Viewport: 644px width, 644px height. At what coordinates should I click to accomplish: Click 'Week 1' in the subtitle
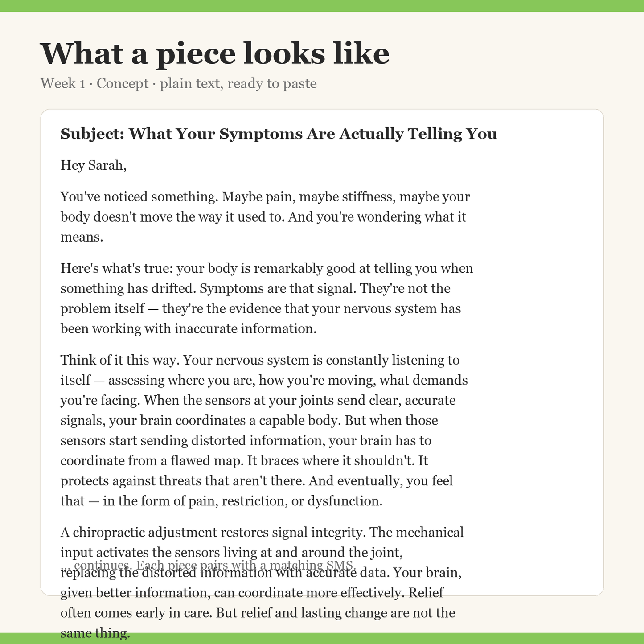pyautogui.click(x=63, y=83)
